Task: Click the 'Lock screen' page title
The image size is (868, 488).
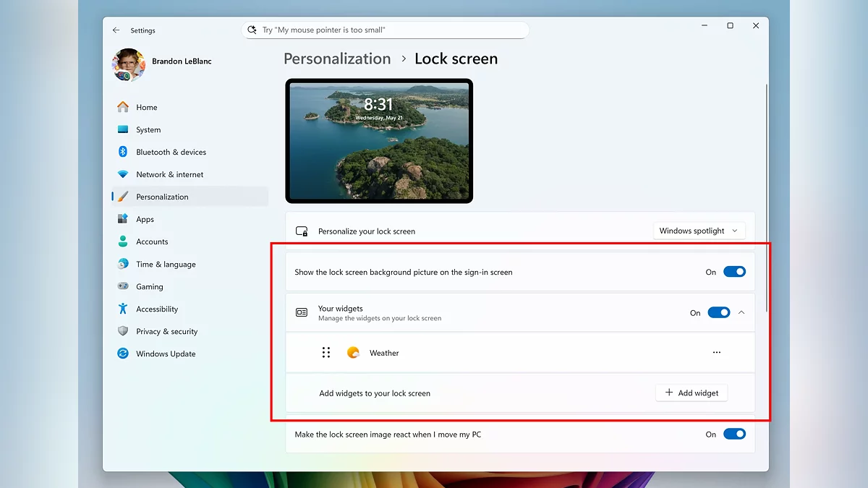Action: point(456,59)
